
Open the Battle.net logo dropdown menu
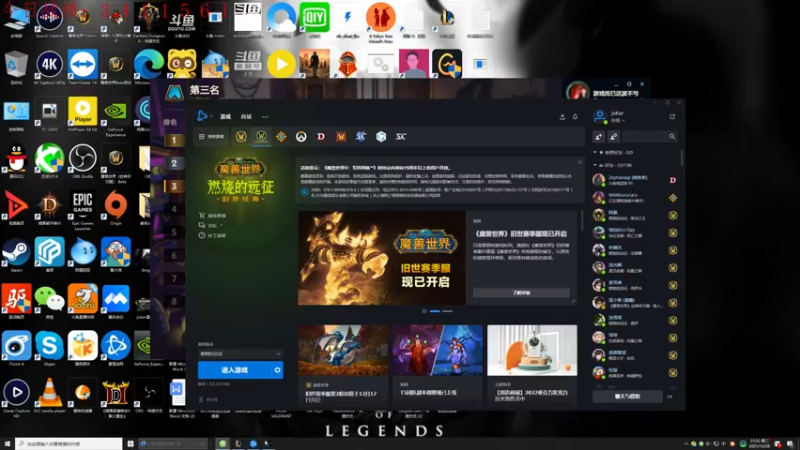click(204, 116)
